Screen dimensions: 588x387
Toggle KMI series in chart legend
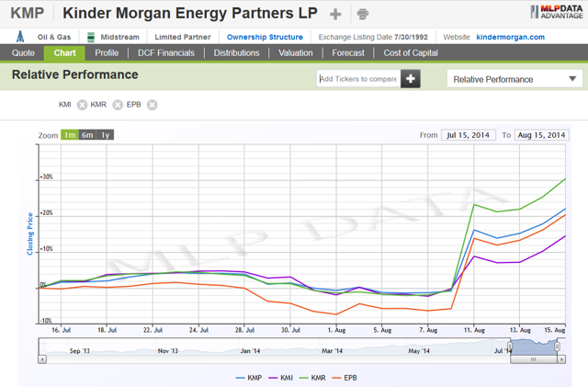click(x=281, y=378)
